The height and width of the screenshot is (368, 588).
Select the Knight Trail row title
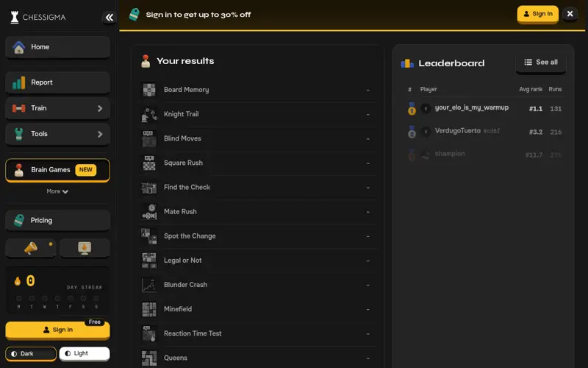(181, 114)
